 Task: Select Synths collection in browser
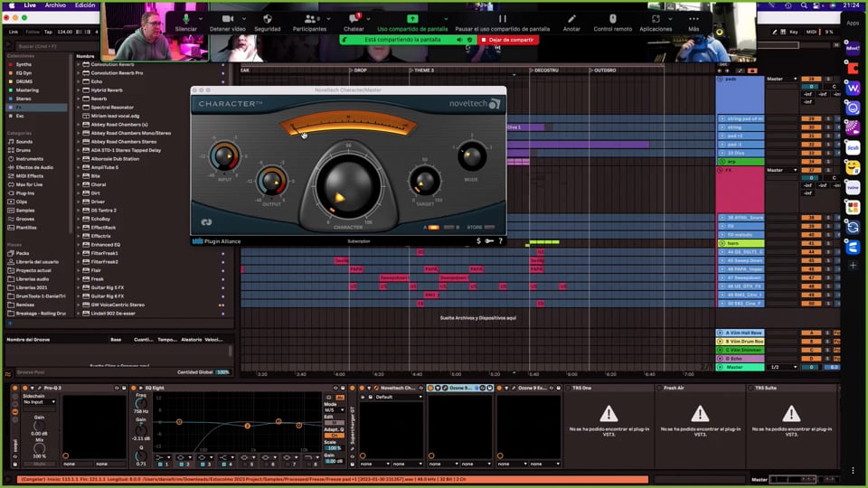[x=24, y=64]
